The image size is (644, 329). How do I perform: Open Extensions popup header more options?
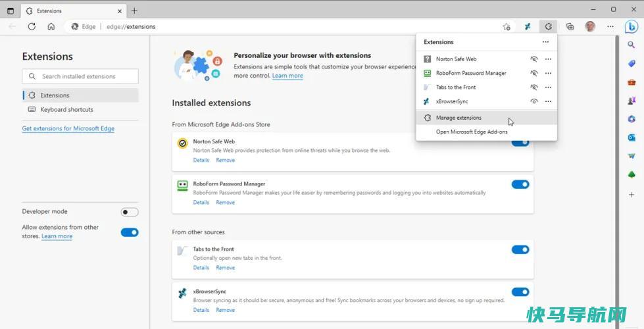(545, 42)
